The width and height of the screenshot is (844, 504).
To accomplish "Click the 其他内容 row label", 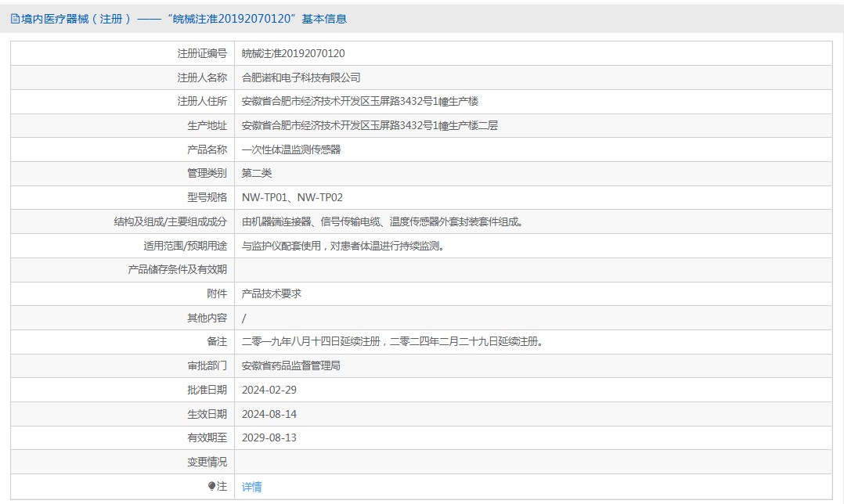I will 207,318.
